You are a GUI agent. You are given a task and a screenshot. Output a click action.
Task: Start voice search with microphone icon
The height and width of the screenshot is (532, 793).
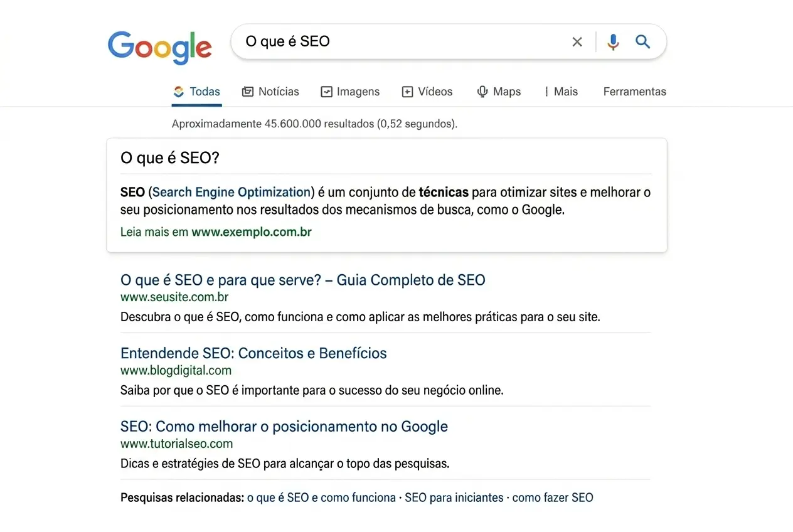(x=613, y=42)
